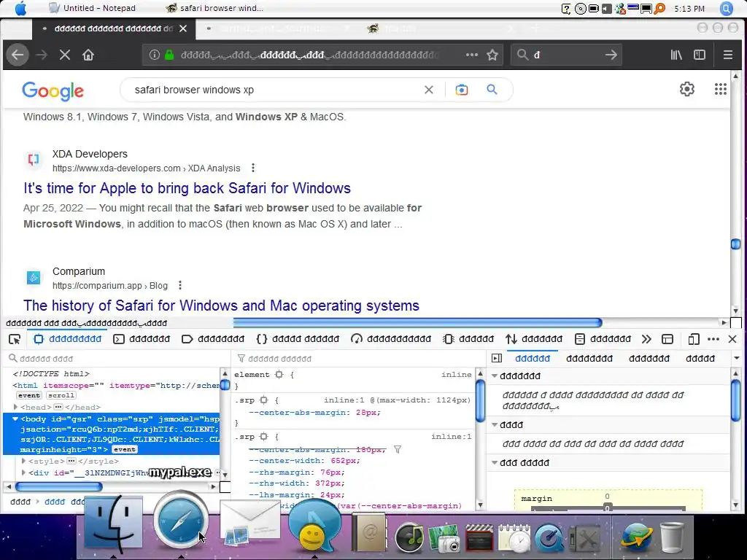Go back with the browser back arrow
The image size is (747, 560).
coord(18,55)
